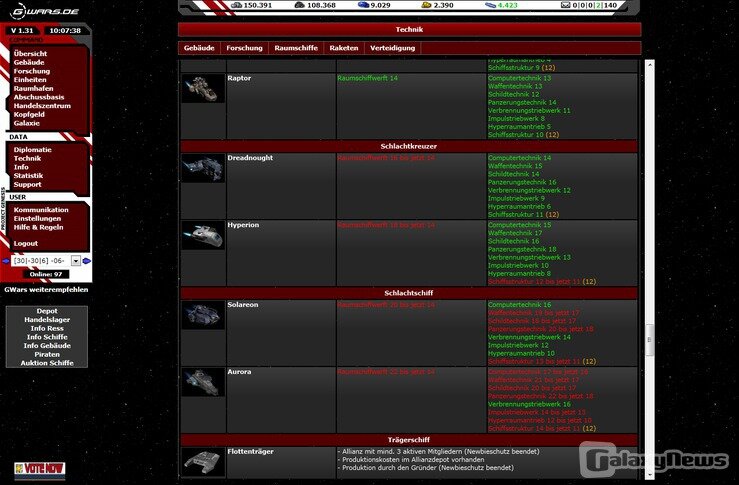Click the scrollbar up arrow
The width and height of the screenshot is (739, 485).
tap(649, 64)
